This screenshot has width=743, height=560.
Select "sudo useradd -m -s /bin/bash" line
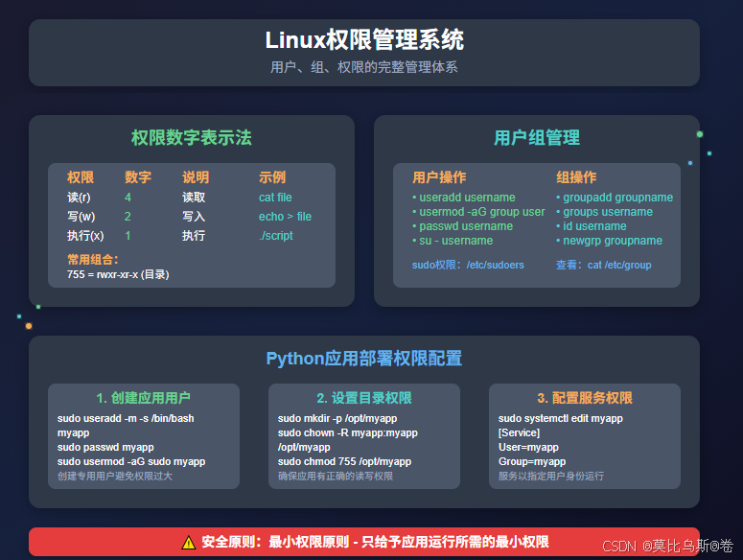[x=126, y=418]
